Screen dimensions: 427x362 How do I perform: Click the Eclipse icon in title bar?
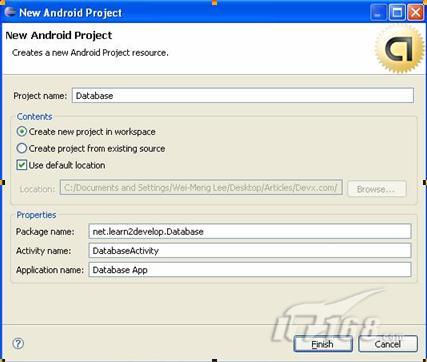pos(10,12)
